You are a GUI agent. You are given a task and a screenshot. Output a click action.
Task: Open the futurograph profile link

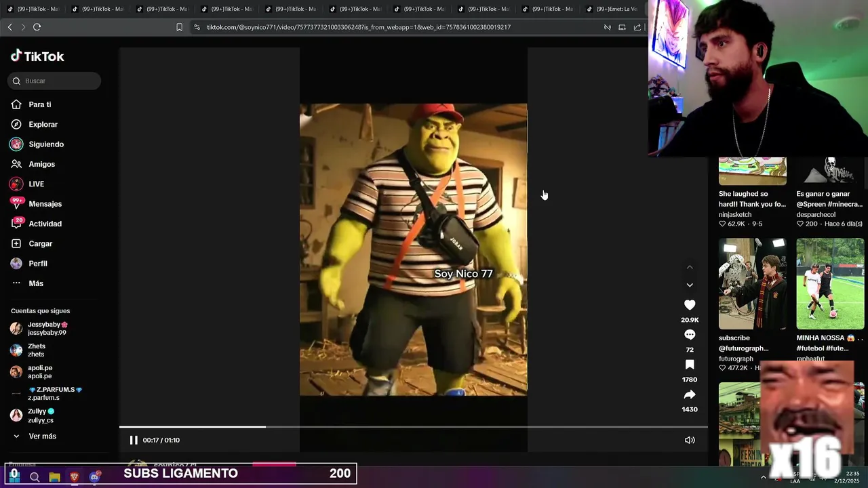coord(736,359)
